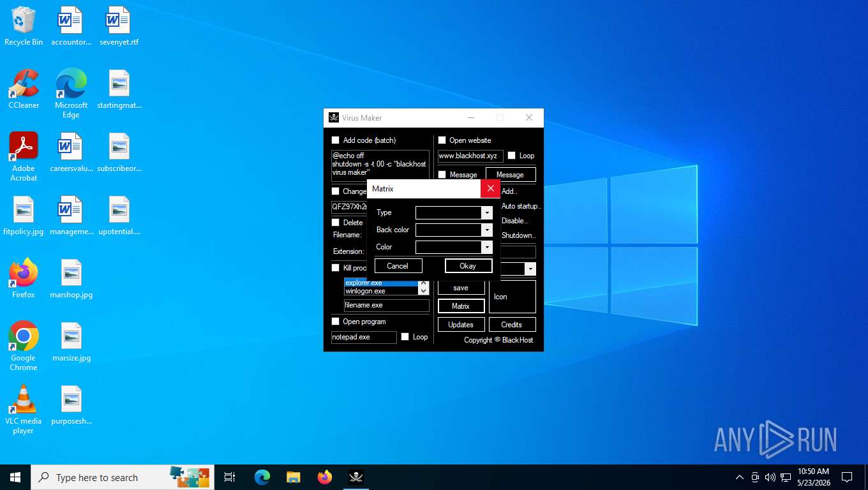Click process list scroll down arrow
Image resolution: width=868 pixels, height=490 pixels.
pos(423,291)
